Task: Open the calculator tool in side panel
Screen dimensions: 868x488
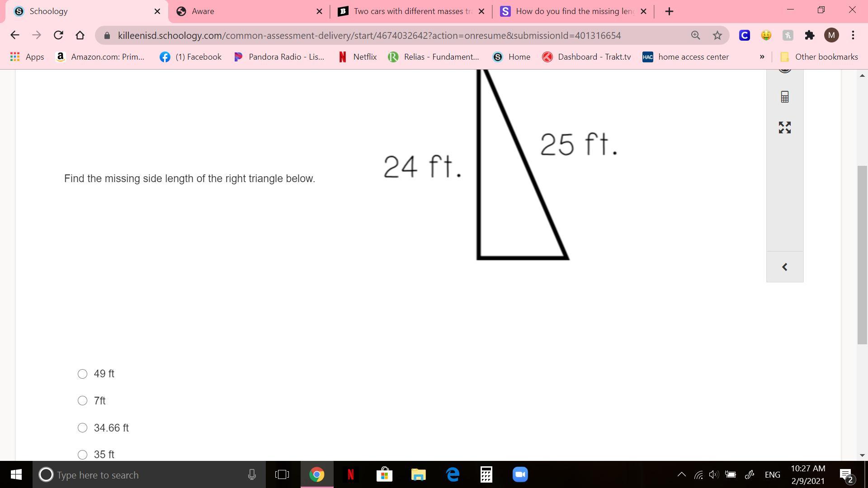Action: [x=785, y=97]
